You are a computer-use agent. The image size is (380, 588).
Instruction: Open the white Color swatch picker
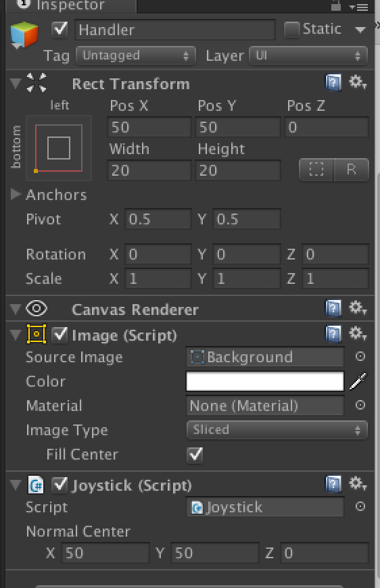pyautogui.click(x=265, y=381)
